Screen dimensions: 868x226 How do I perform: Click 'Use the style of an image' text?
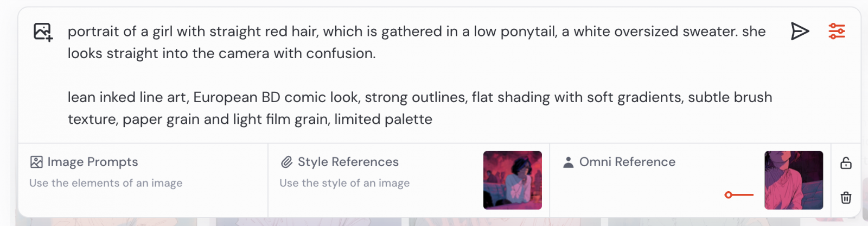(x=344, y=183)
